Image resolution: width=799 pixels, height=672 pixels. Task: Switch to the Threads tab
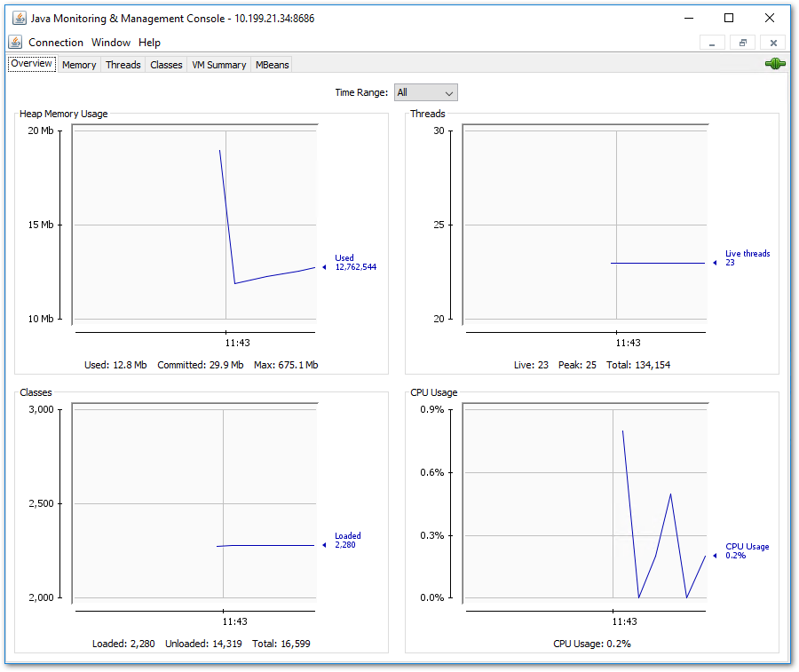123,65
